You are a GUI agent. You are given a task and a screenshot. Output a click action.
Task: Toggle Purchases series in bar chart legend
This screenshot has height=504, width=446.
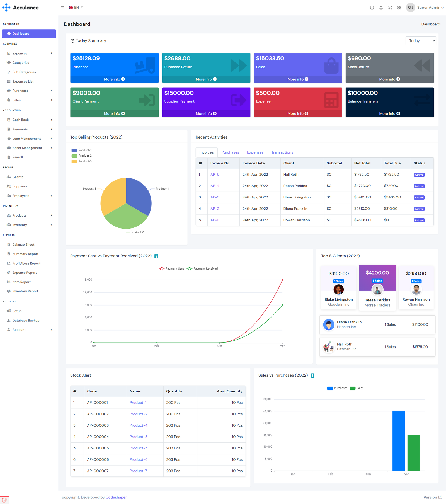coord(337,388)
